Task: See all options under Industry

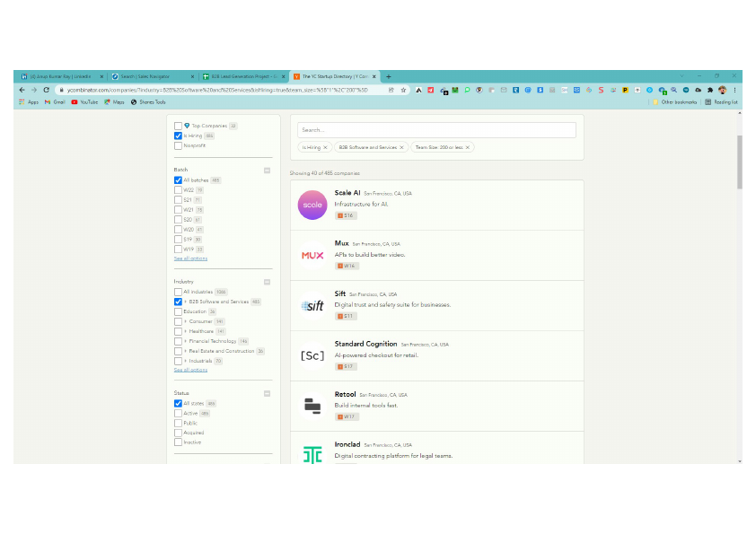Action: (x=190, y=370)
